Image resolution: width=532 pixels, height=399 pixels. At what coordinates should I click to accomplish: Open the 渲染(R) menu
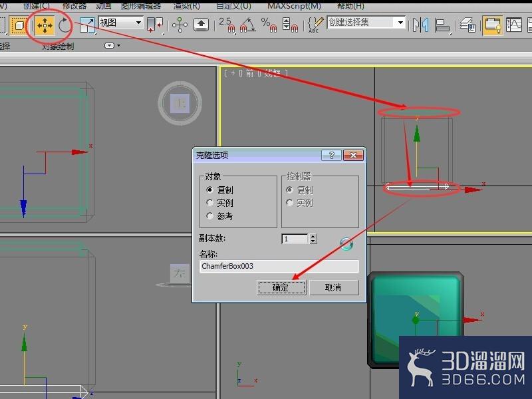coord(187,6)
